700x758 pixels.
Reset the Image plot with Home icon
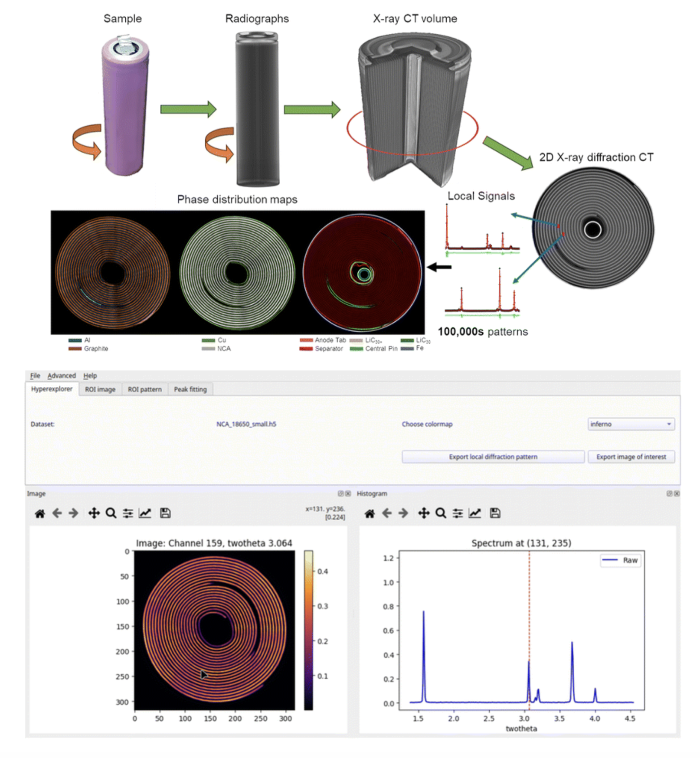(40, 513)
